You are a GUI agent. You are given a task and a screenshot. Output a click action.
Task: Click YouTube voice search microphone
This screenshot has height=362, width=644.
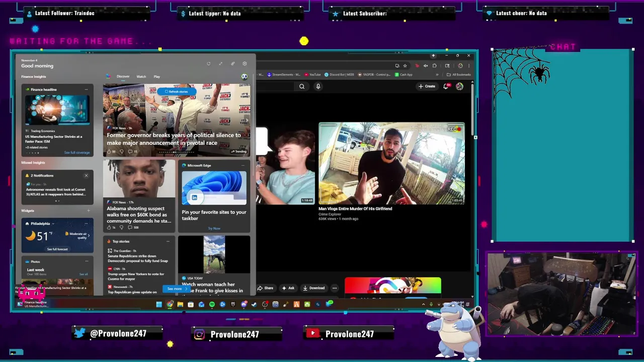pos(318,86)
